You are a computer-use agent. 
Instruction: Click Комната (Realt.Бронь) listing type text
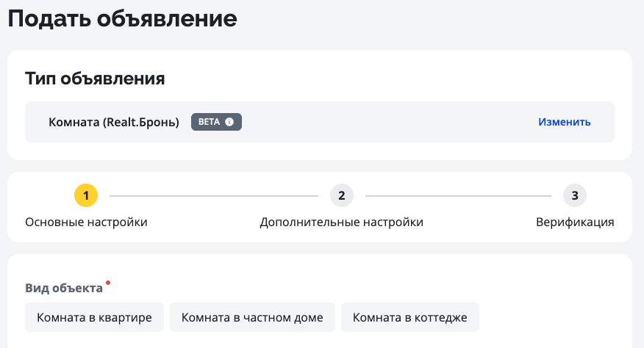coord(114,122)
